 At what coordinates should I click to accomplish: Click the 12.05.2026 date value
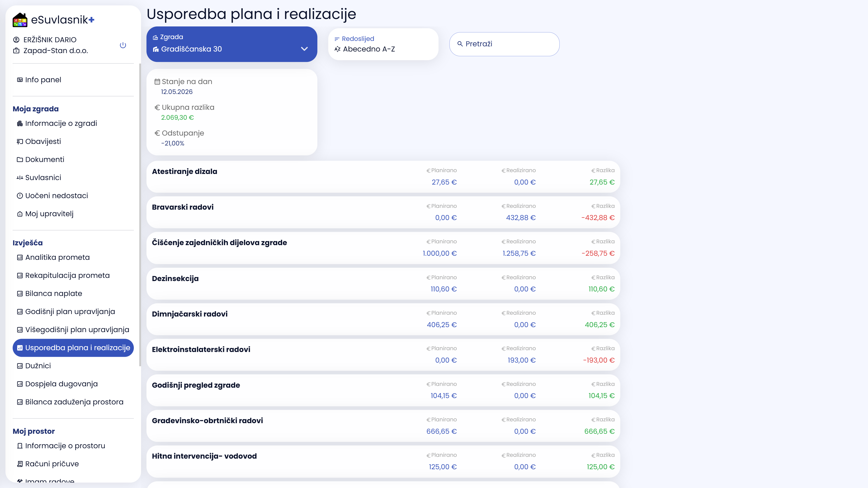tap(177, 92)
